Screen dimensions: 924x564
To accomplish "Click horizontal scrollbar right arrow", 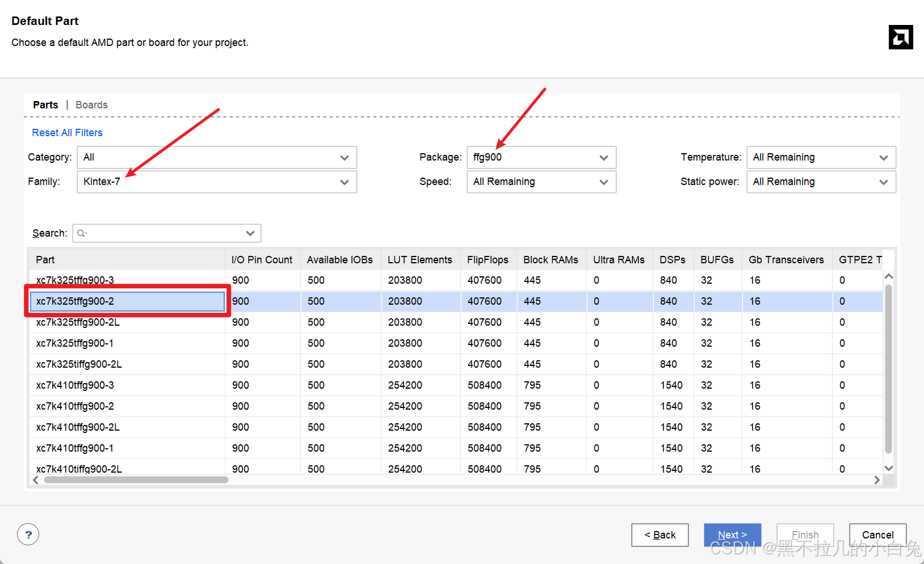I will tap(877, 480).
